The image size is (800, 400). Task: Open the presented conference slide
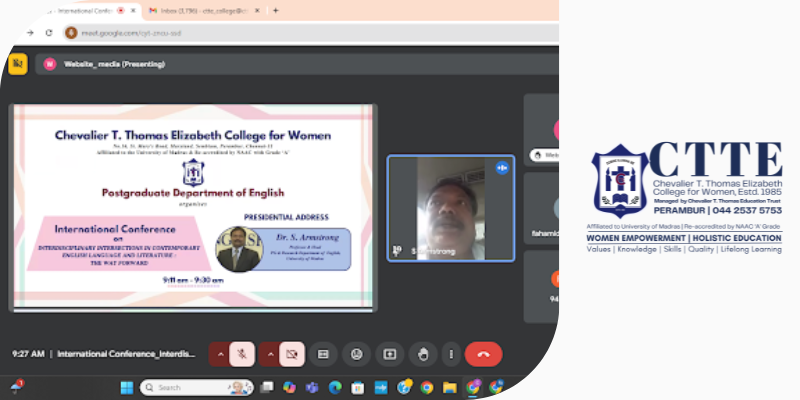click(193, 207)
